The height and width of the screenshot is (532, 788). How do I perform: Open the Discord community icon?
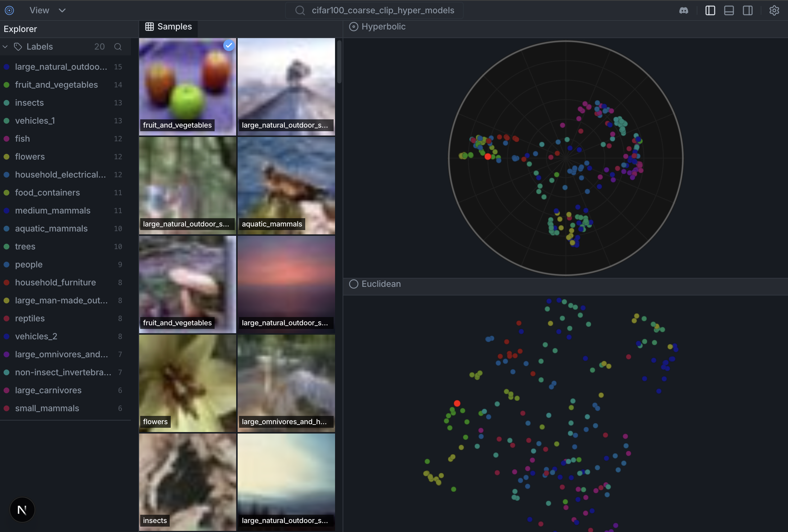684,10
